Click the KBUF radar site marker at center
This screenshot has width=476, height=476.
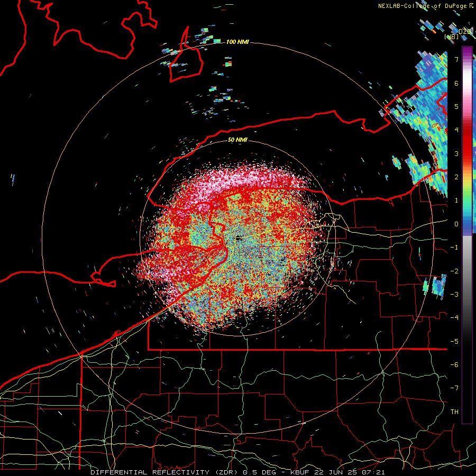239,239
